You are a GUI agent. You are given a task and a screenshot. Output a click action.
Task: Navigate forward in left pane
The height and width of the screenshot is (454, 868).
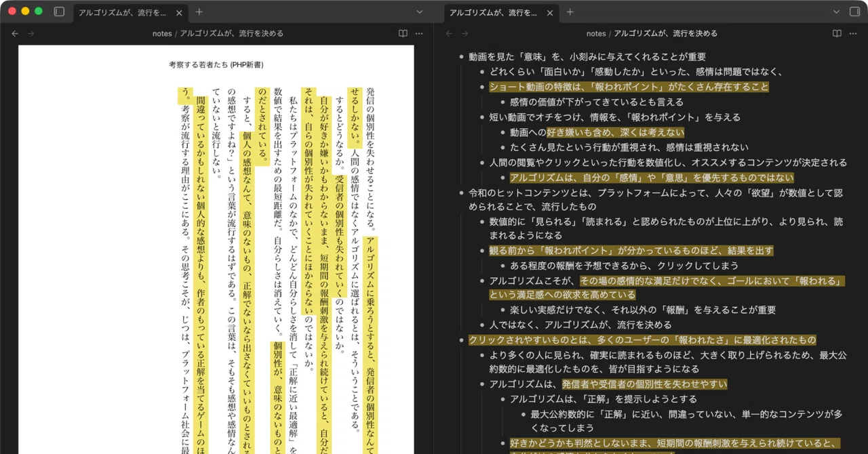coord(31,33)
